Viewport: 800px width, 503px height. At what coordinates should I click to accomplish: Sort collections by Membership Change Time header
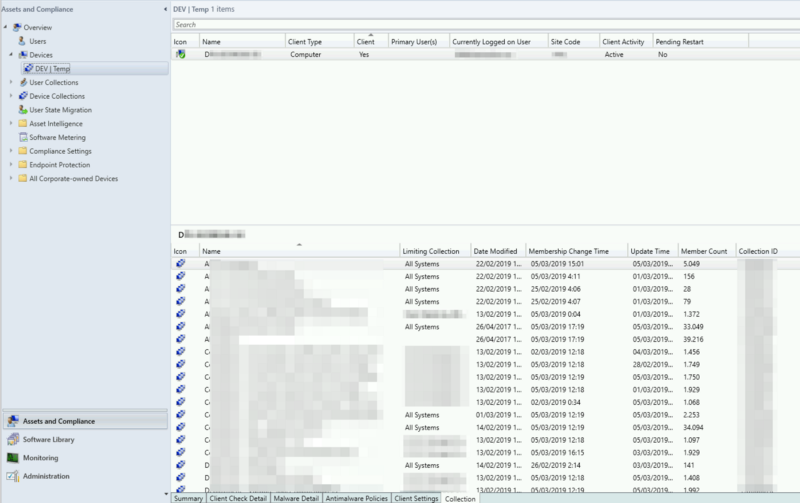click(x=577, y=251)
